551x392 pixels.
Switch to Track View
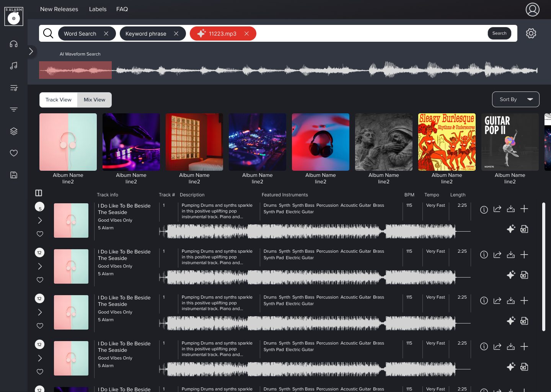pyautogui.click(x=59, y=100)
